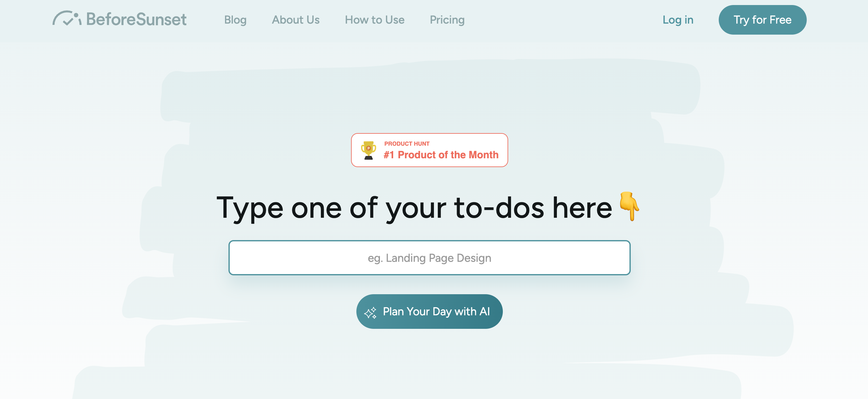Focus the to-do input field
868x399 pixels.
[x=429, y=258]
